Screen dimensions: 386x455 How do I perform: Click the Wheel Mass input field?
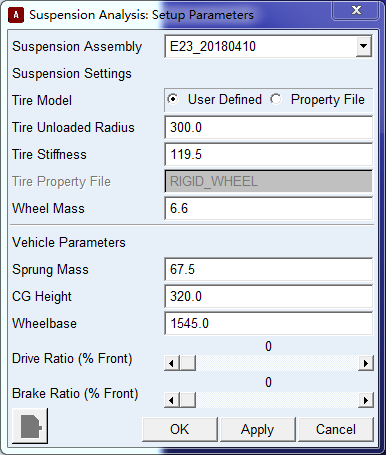[269, 208]
